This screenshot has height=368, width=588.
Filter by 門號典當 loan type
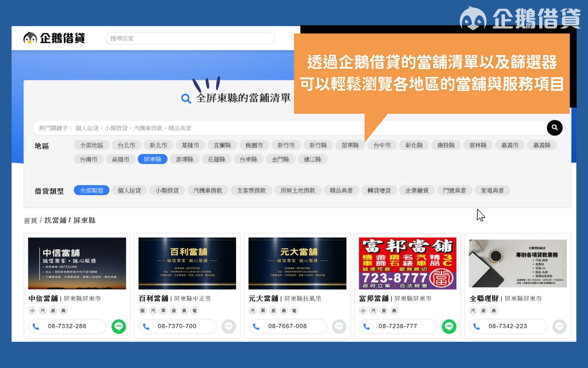455,190
